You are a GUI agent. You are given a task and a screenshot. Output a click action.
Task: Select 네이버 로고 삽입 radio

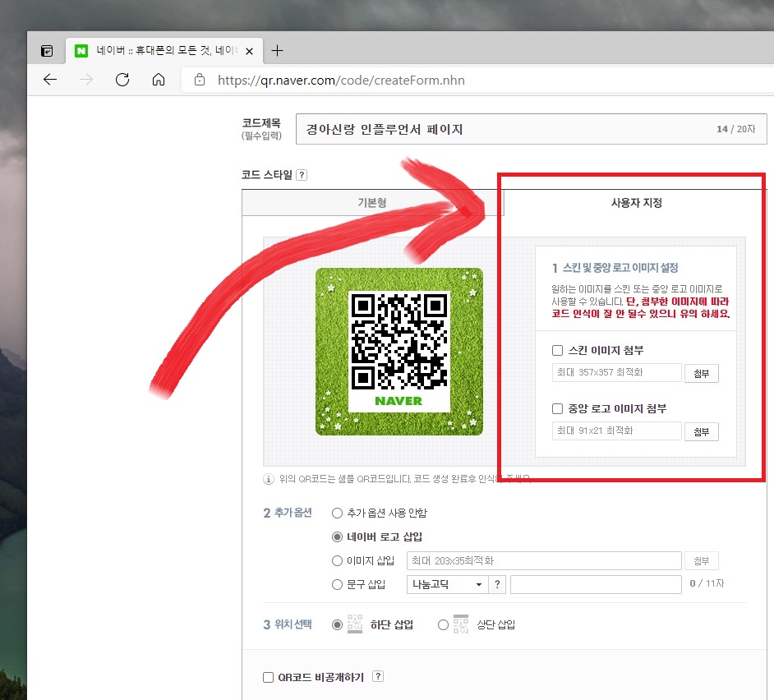[x=337, y=537]
